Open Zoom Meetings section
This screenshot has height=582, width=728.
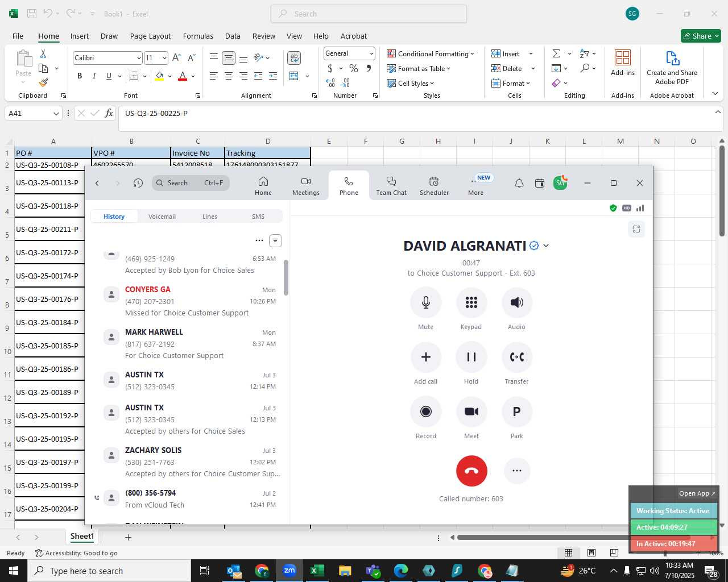click(306, 186)
